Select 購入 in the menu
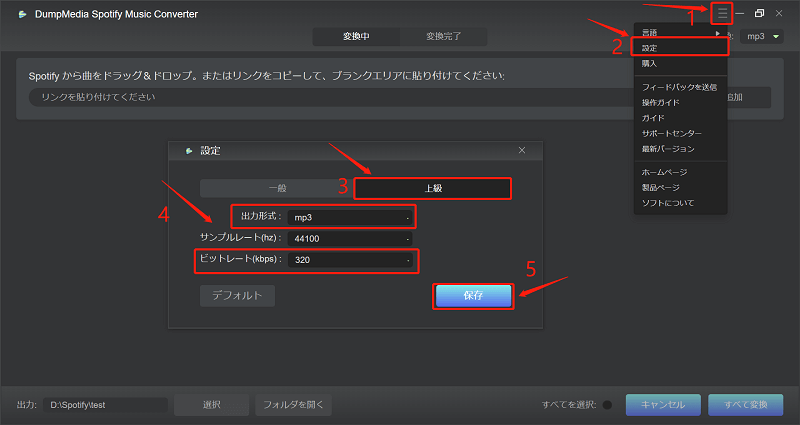 point(681,63)
